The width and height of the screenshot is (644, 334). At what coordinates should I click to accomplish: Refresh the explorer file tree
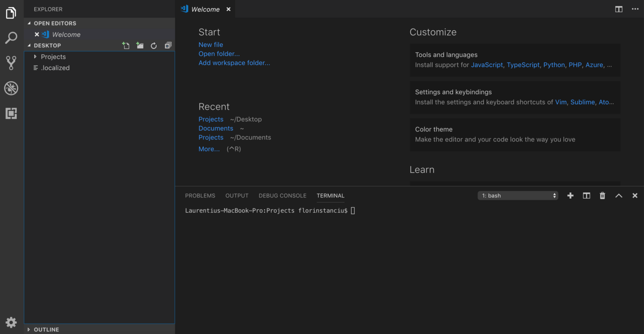[154, 45]
